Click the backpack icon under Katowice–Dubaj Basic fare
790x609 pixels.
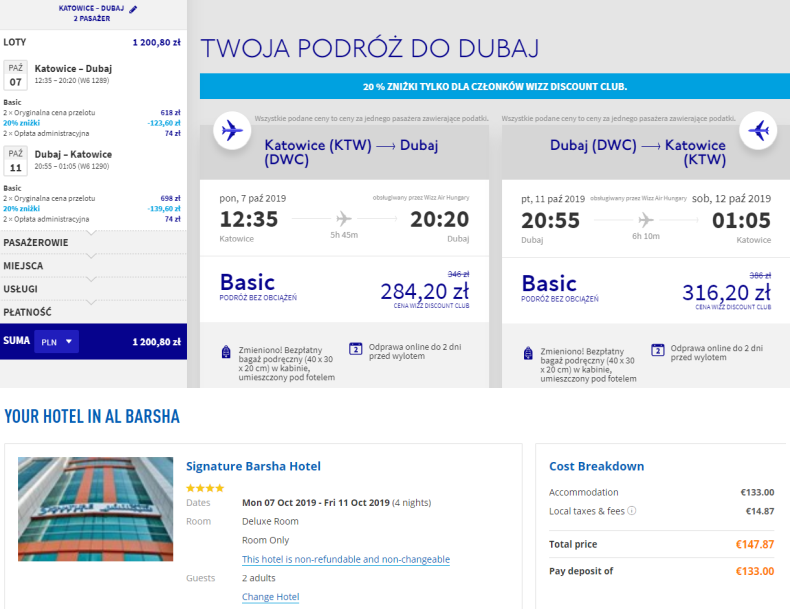click(226, 352)
